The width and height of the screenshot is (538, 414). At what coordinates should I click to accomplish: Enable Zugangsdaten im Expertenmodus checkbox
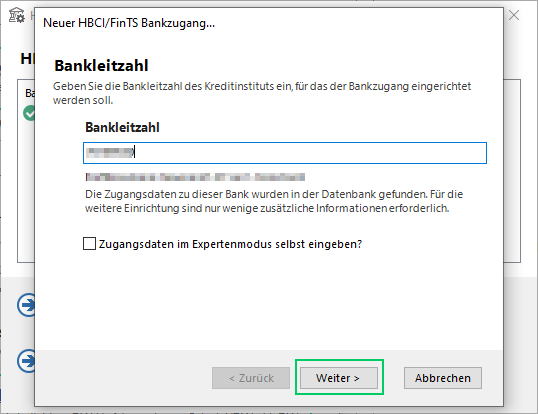(x=90, y=244)
